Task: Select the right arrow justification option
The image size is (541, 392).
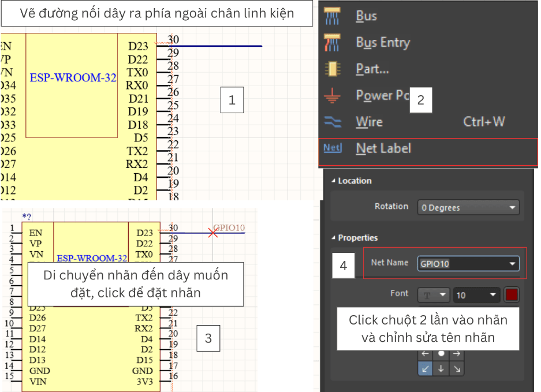Action: click(x=457, y=353)
